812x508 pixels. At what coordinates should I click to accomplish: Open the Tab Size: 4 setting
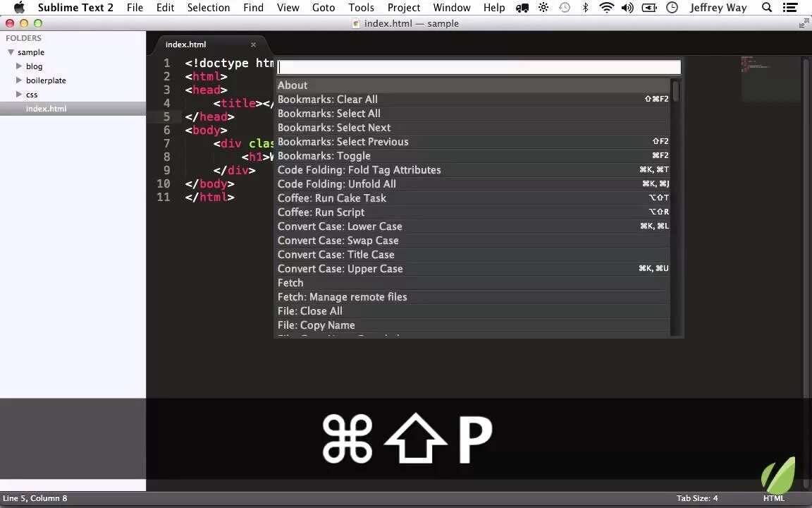[x=697, y=498]
